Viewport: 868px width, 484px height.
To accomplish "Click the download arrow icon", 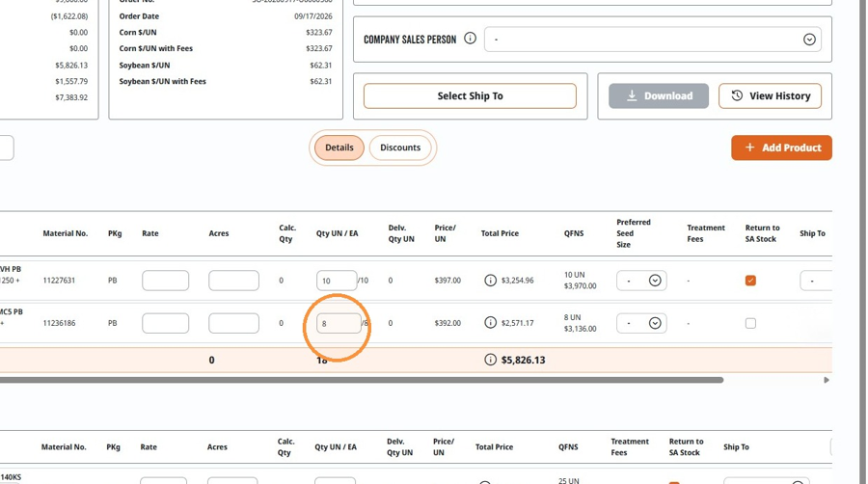I will pyautogui.click(x=632, y=95).
